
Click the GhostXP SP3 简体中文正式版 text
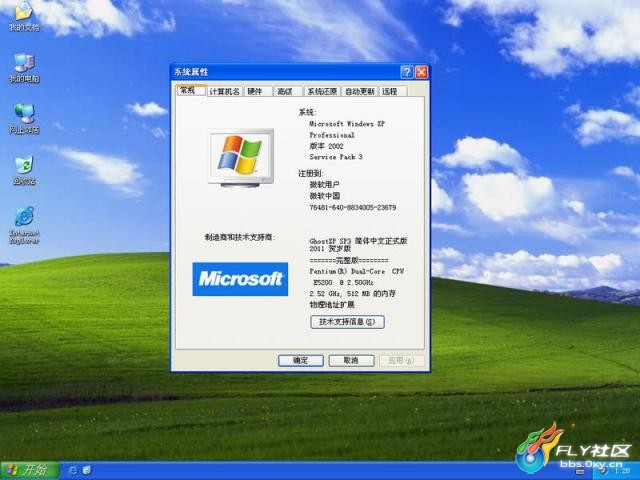[x=358, y=241]
